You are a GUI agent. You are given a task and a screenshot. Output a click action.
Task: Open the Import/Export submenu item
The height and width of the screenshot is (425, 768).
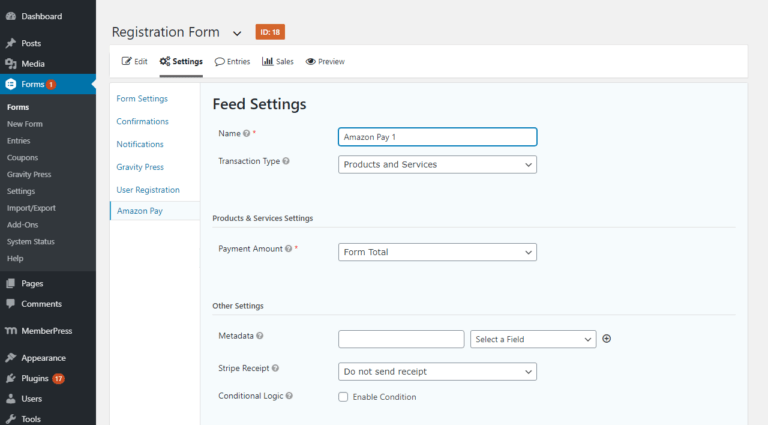[x=31, y=208]
